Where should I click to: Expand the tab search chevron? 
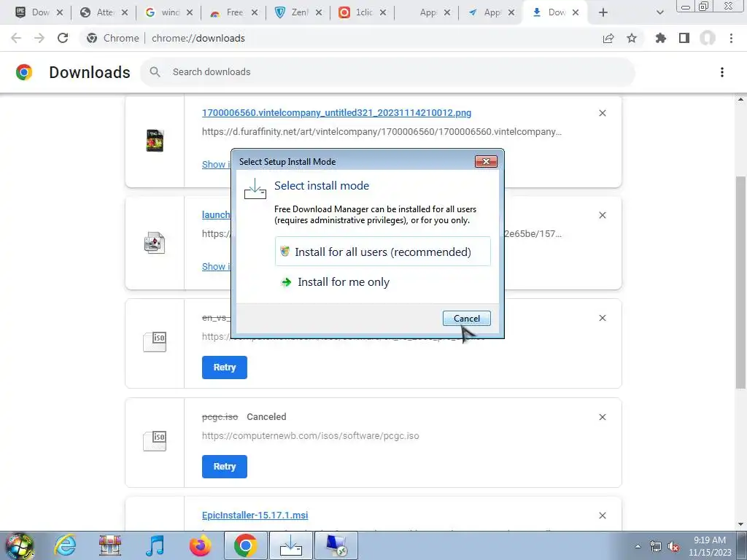pyautogui.click(x=659, y=13)
